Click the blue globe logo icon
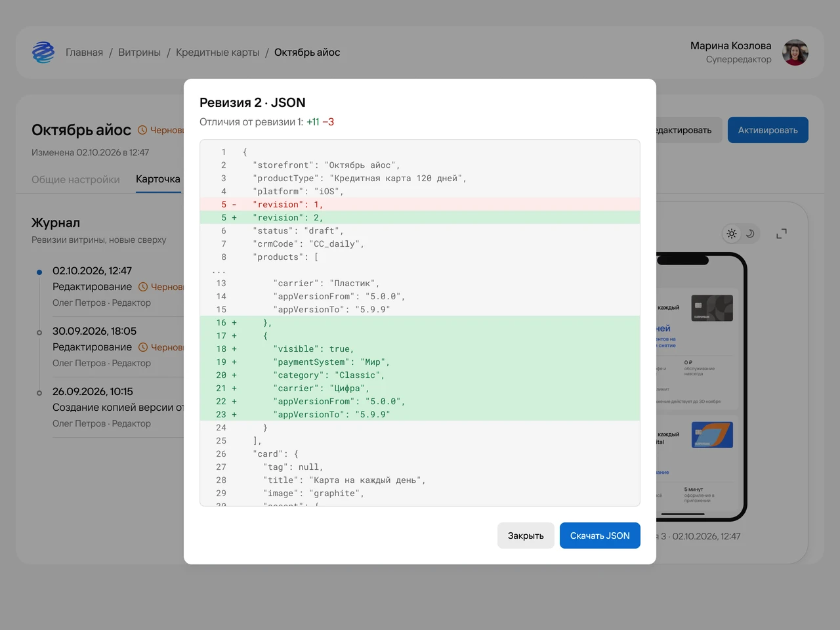Image resolution: width=840 pixels, height=630 pixels. pyautogui.click(x=43, y=52)
